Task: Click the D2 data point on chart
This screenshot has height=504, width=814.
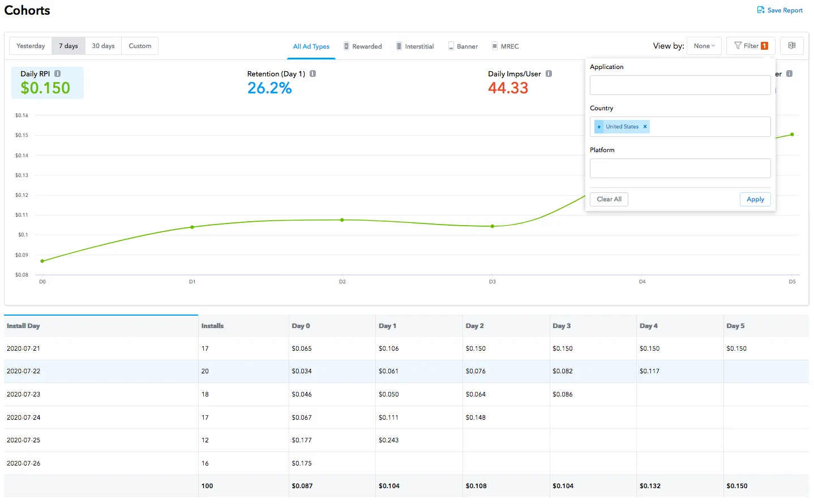Action: point(342,220)
